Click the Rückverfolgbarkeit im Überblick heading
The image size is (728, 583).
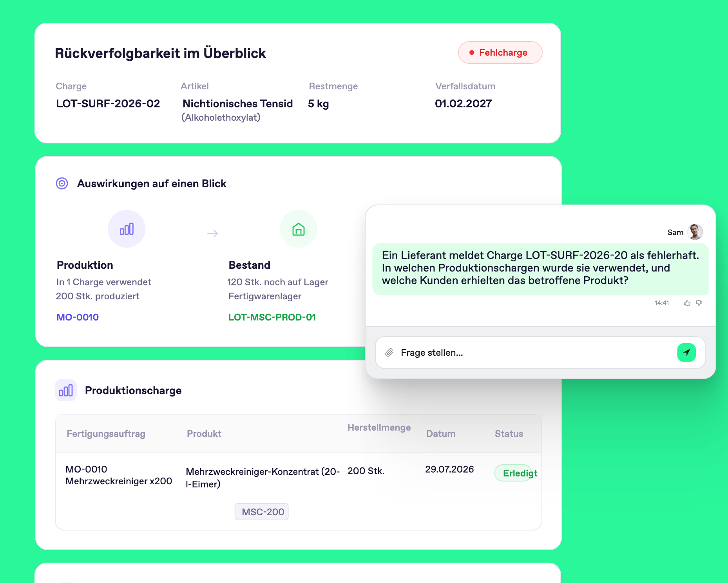click(x=160, y=53)
